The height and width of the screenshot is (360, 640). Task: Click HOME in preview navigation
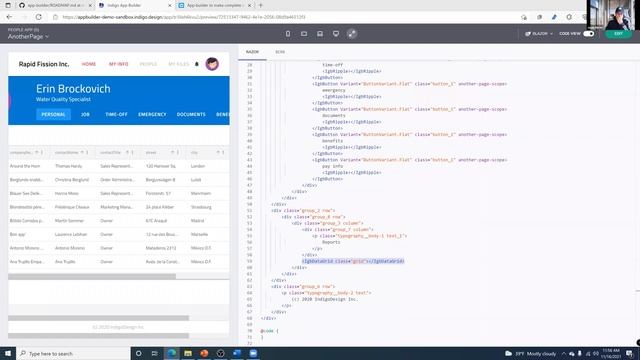pyautogui.click(x=89, y=64)
